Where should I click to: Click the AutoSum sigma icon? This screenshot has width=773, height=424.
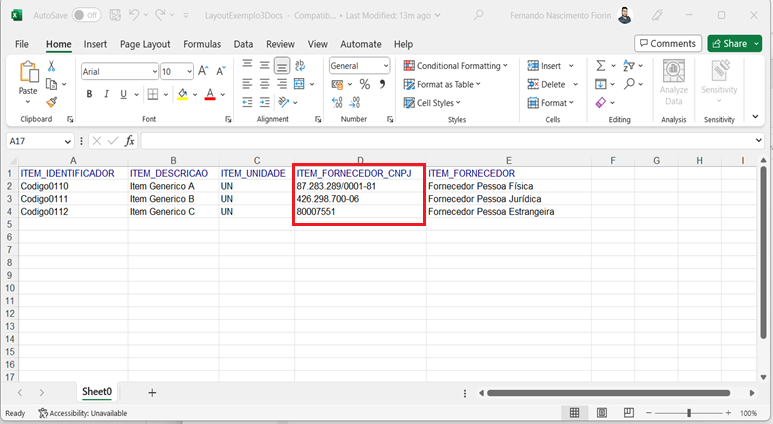600,66
